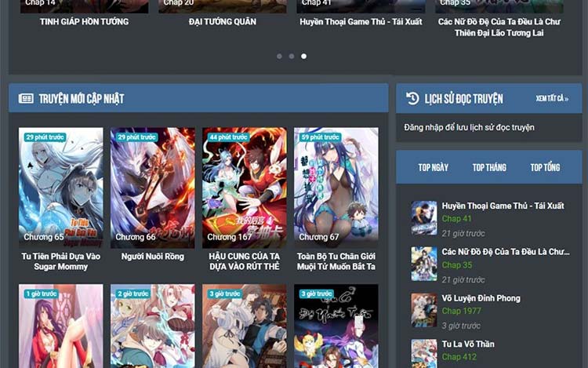Open Võ Luyện Đỉnh Phong sidebar cover icon
Screen dimensions: 588x368
tap(424, 310)
